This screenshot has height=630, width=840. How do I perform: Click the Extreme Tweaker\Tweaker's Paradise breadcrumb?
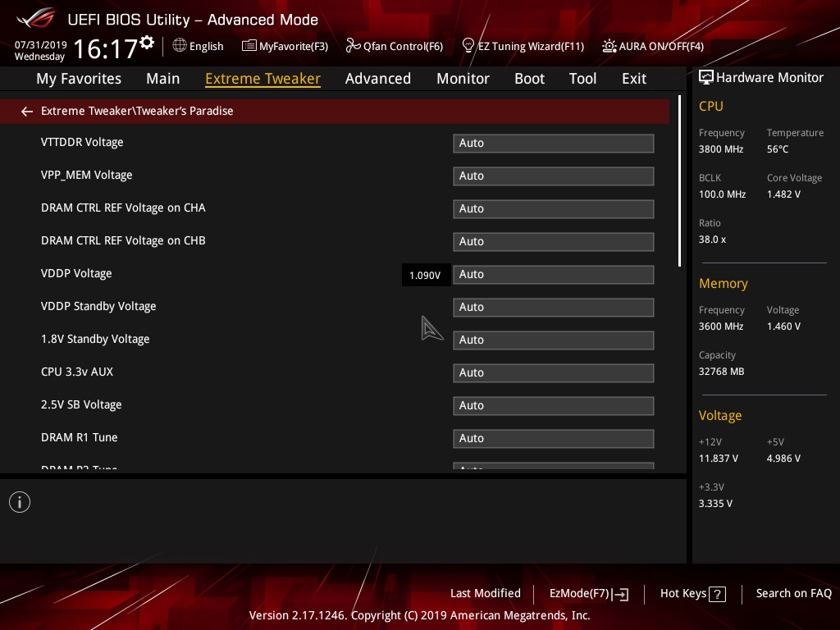[137, 111]
